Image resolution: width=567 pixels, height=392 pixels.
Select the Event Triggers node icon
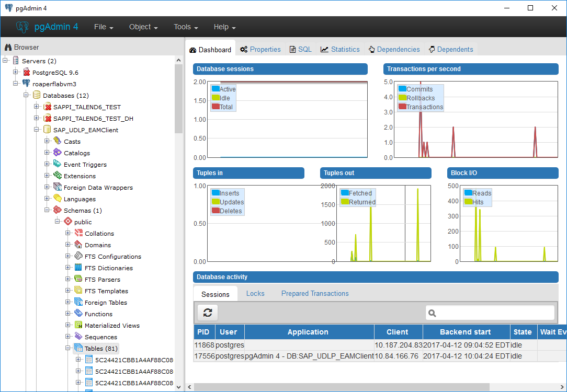(x=58, y=164)
